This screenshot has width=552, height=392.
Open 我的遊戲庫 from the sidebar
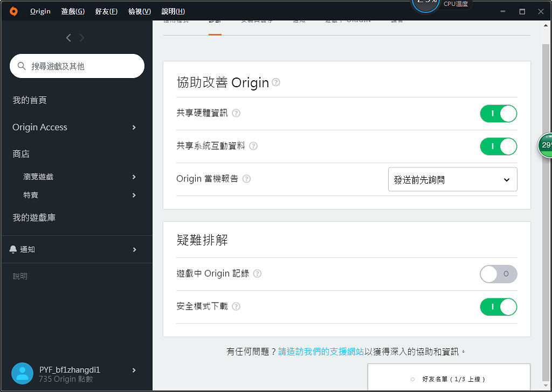coord(34,217)
